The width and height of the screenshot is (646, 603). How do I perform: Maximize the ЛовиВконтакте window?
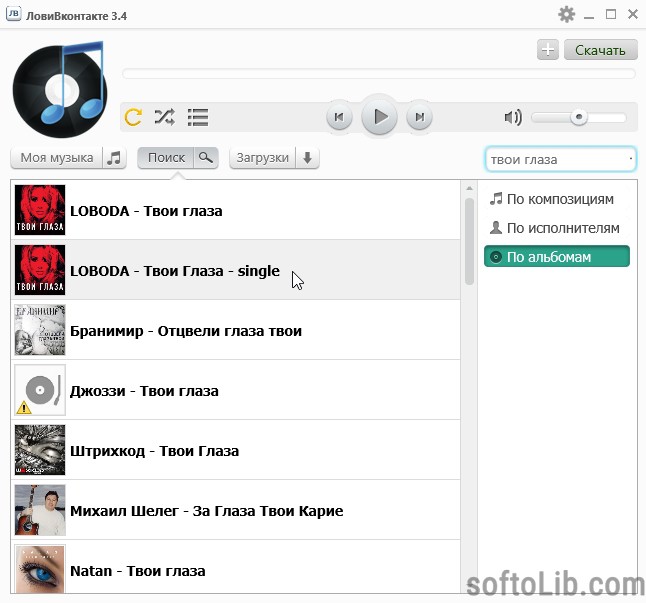tap(611, 14)
